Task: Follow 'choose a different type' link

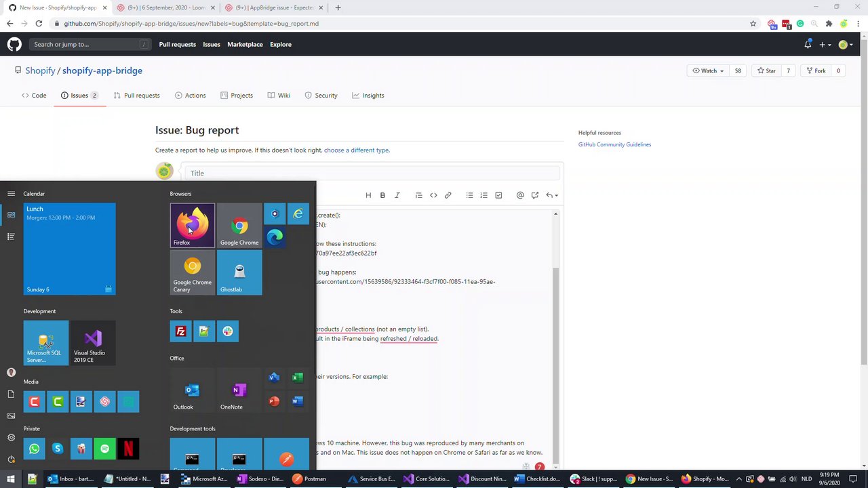Action: 356,150
